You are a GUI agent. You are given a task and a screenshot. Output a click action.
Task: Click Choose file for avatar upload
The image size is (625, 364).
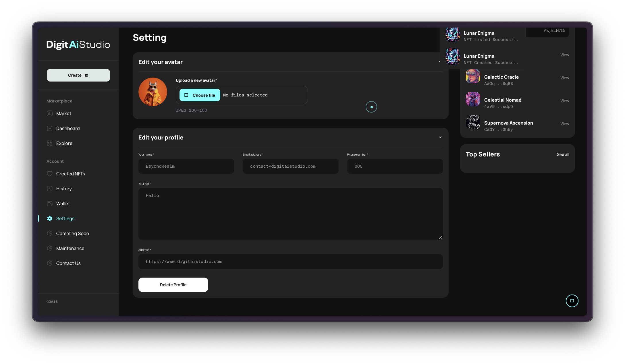point(200,95)
